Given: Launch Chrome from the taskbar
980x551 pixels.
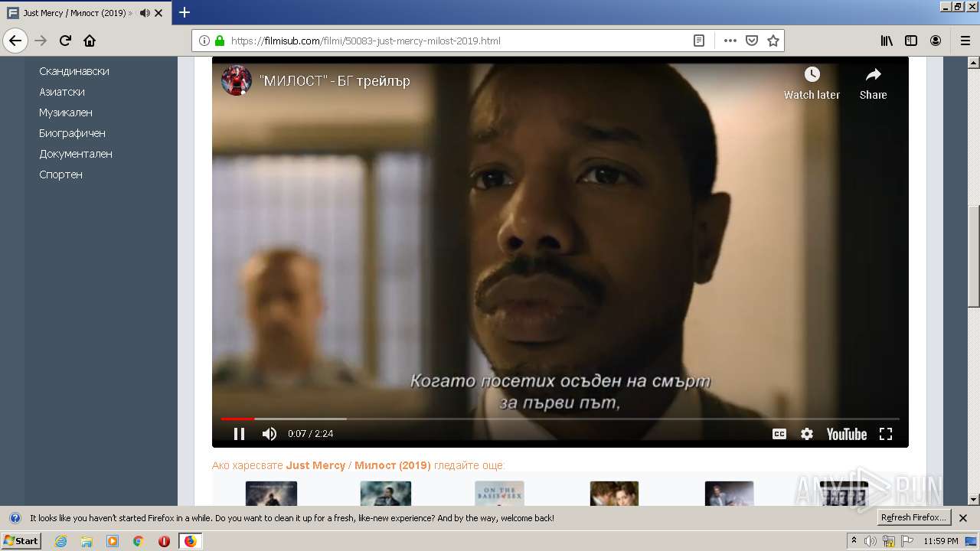Looking at the screenshot, I should [139, 541].
